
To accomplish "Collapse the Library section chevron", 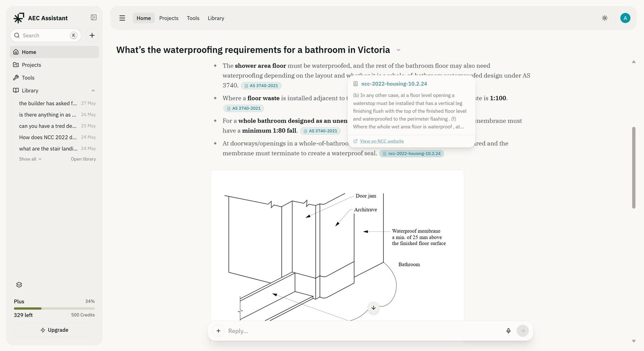I will [93, 91].
